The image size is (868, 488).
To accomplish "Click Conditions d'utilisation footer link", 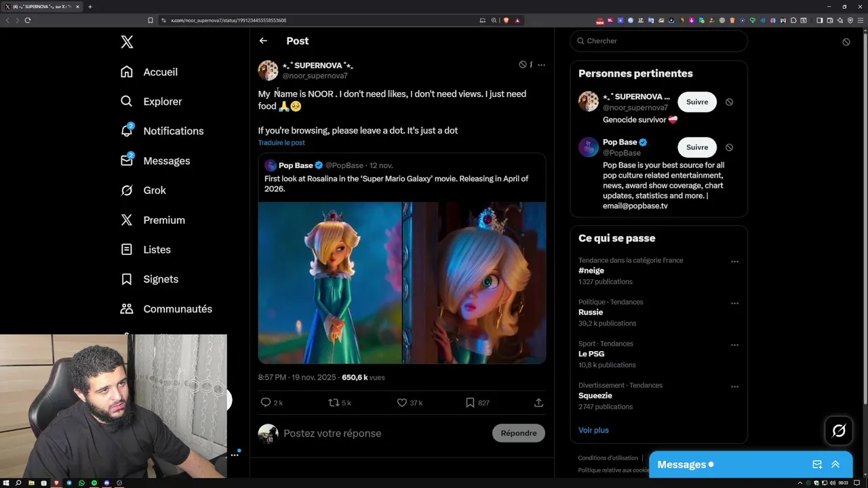I will click(608, 458).
